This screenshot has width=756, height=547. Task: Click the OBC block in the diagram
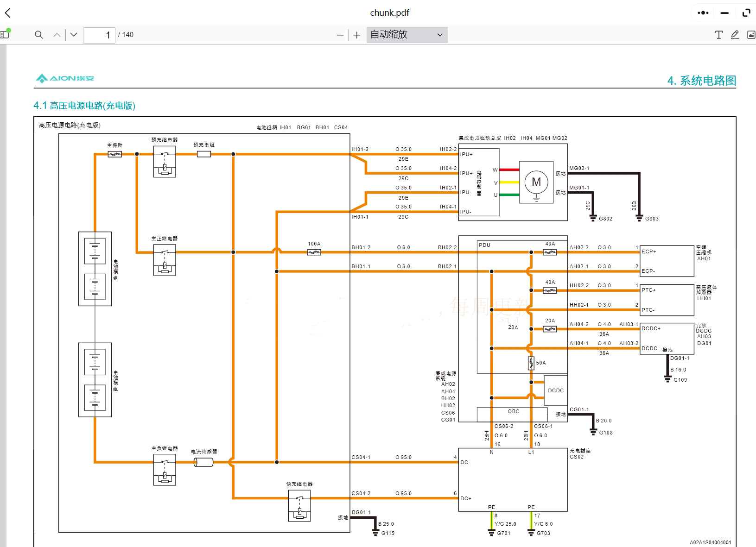[513, 412]
